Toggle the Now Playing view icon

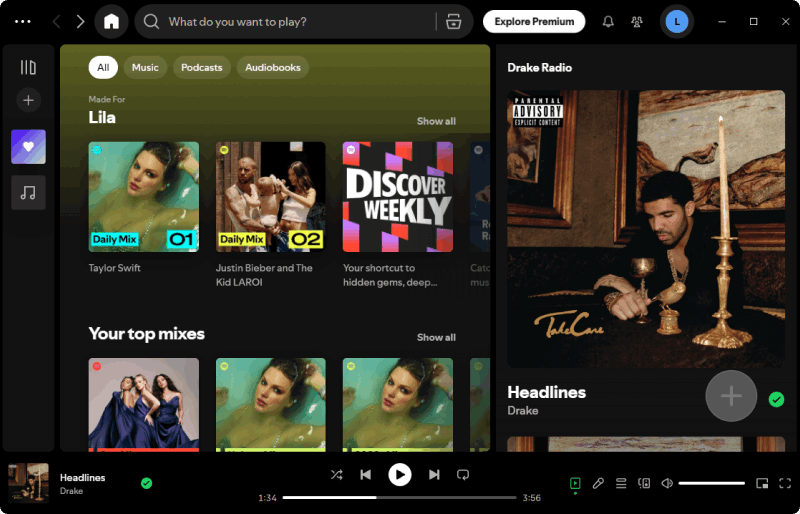(575, 483)
